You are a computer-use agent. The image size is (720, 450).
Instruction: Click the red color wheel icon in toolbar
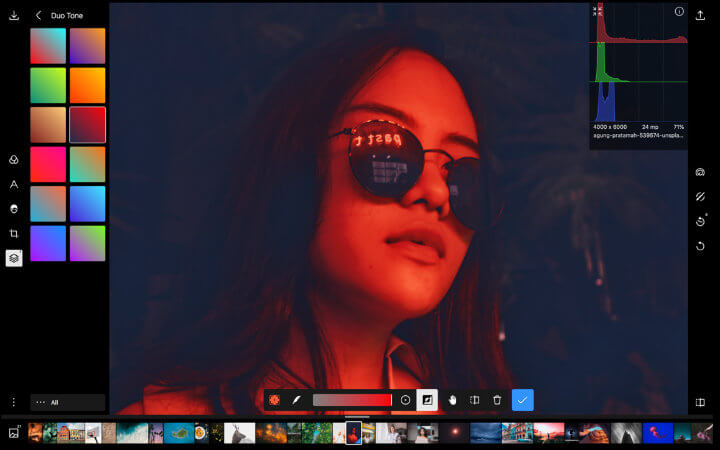click(275, 400)
